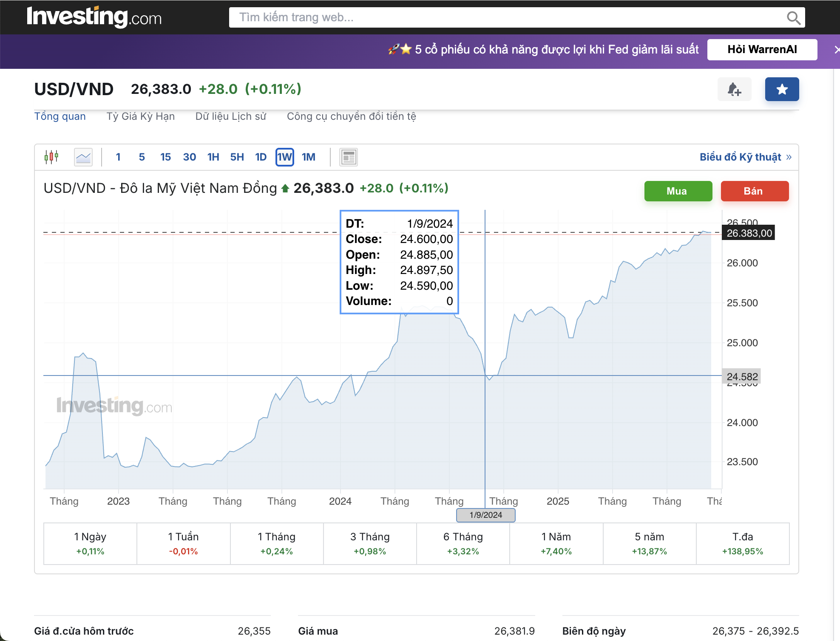Switch chart range to 1 Năm
The width and height of the screenshot is (840, 641).
(x=556, y=544)
